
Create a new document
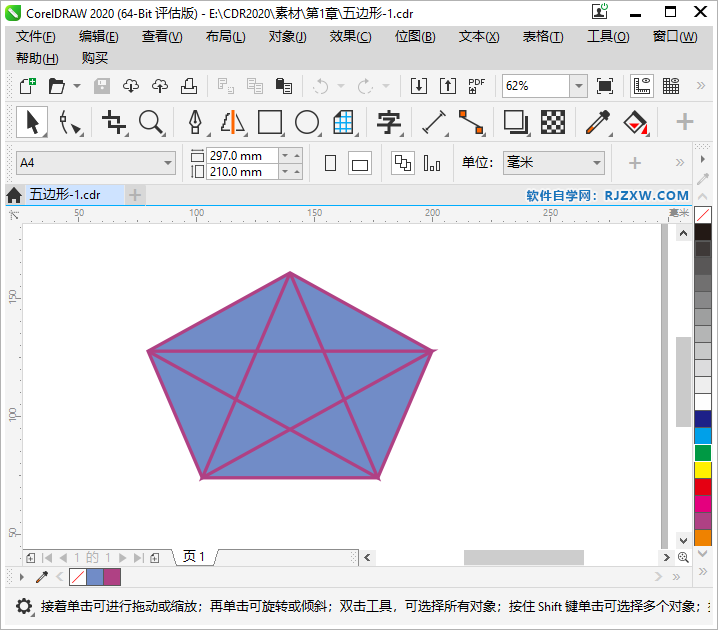(x=27, y=86)
